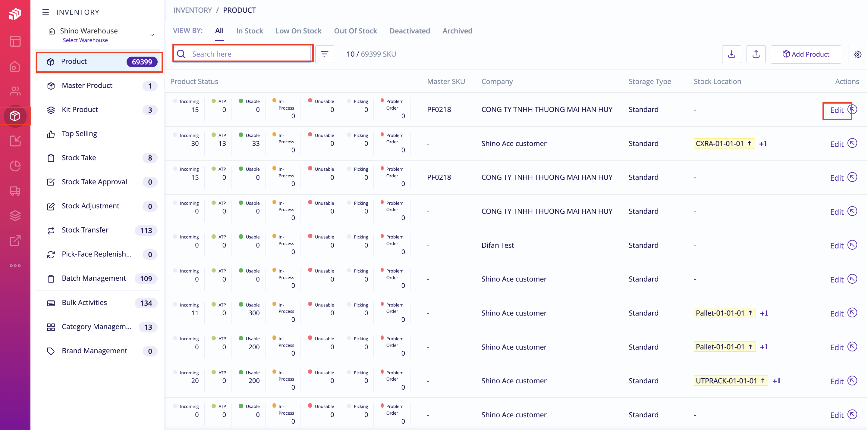Open the filter icon beside search bar
The height and width of the screenshot is (430, 868).
(x=325, y=54)
